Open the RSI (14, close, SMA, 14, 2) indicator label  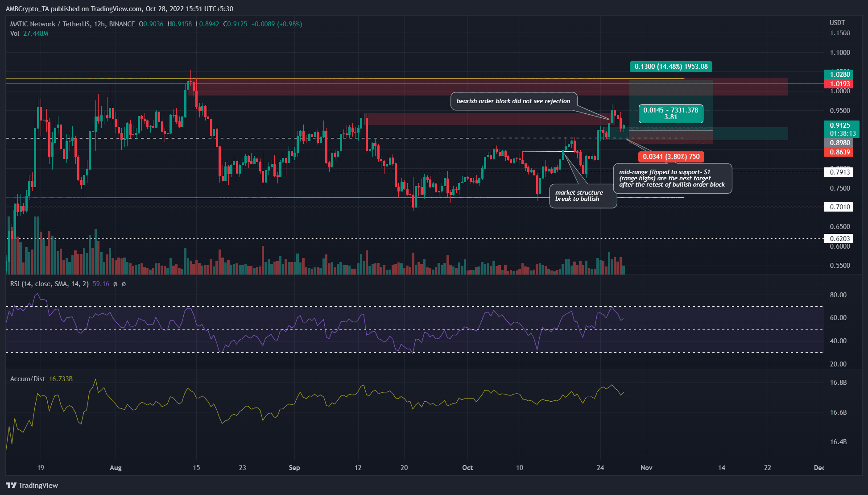click(50, 284)
